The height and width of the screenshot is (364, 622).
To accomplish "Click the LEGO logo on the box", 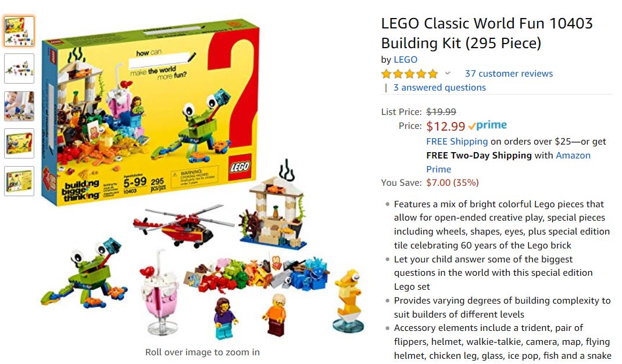I will 239,167.
